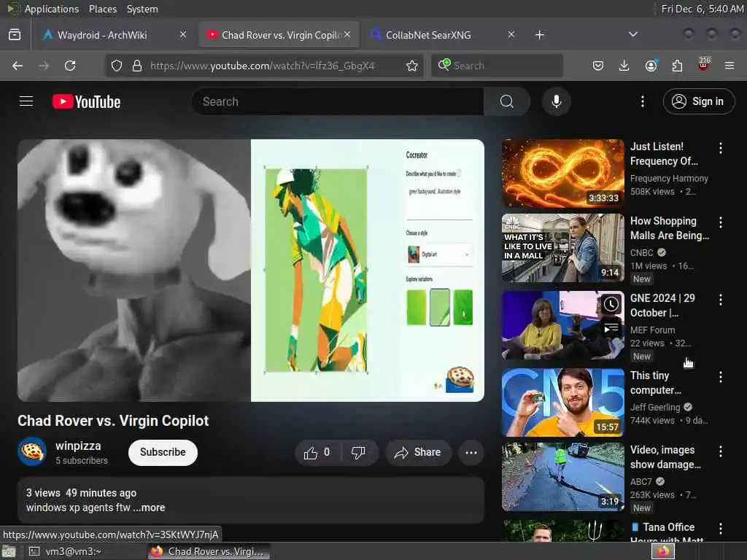This screenshot has height=560, width=747.
Task: Save page to Pocket
Action: [x=598, y=66]
